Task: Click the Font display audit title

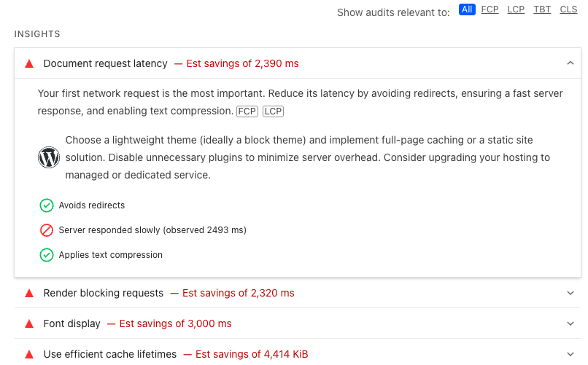Action: (x=72, y=324)
